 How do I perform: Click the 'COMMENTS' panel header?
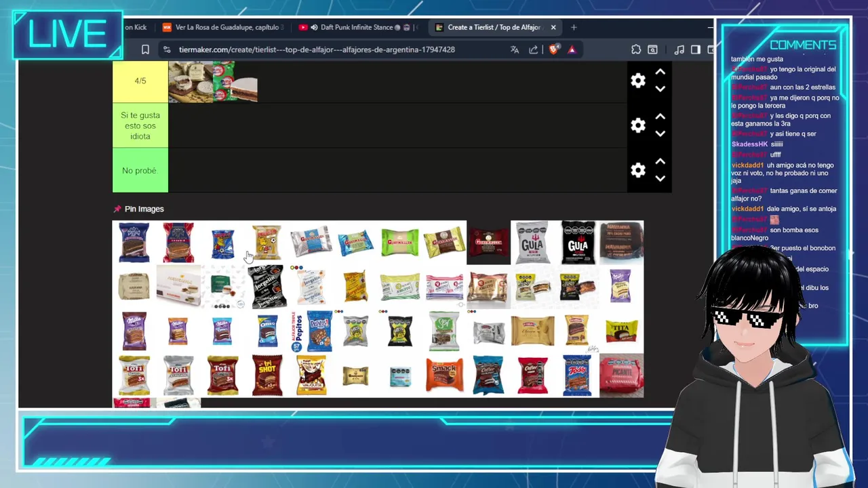point(803,45)
